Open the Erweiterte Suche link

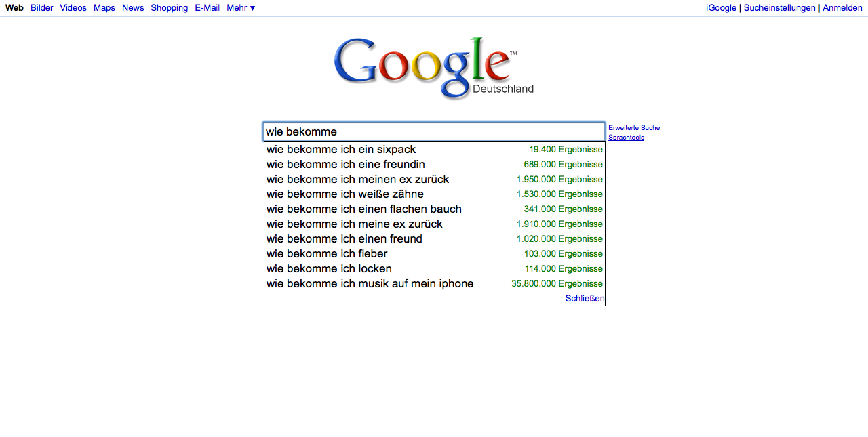point(634,128)
